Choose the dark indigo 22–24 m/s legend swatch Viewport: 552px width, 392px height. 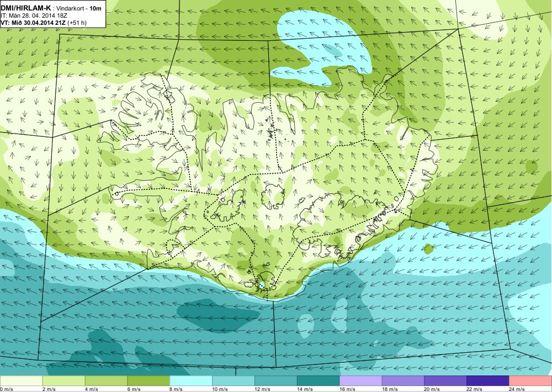(488, 381)
